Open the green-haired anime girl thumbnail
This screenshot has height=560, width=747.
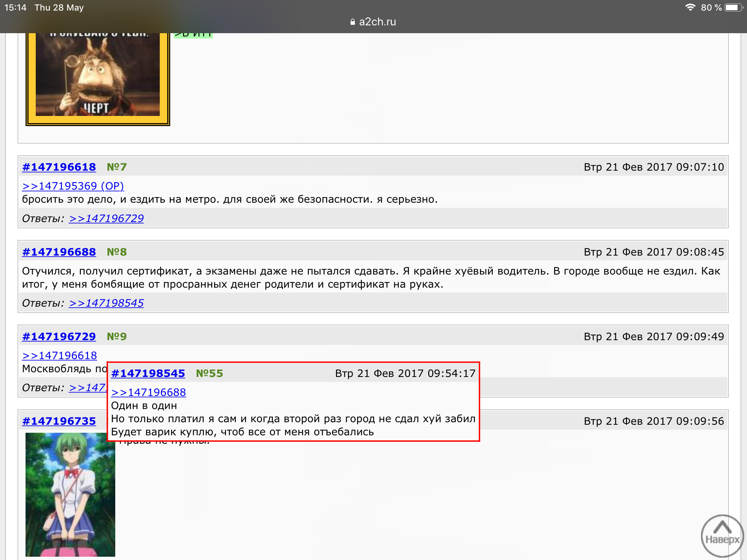point(70,494)
